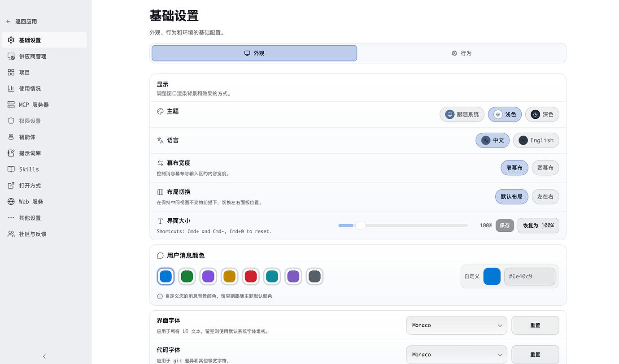Pick the first purple message color swatch
The image size is (619, 364).
point(208,277)
